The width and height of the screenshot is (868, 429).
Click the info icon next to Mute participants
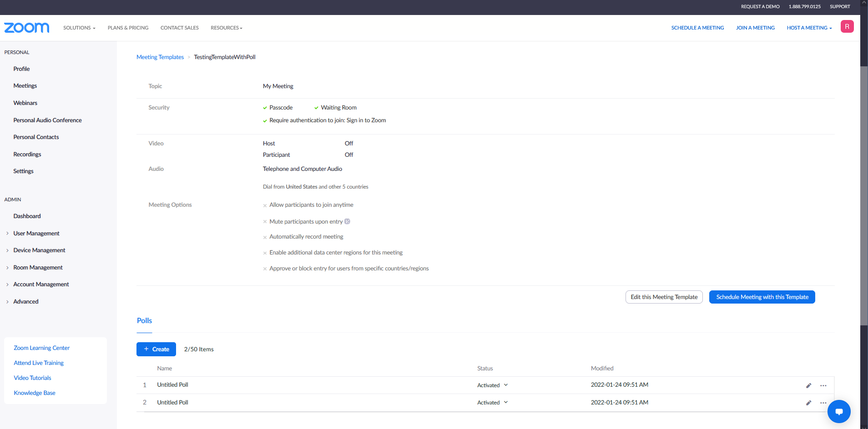(347, 222)
